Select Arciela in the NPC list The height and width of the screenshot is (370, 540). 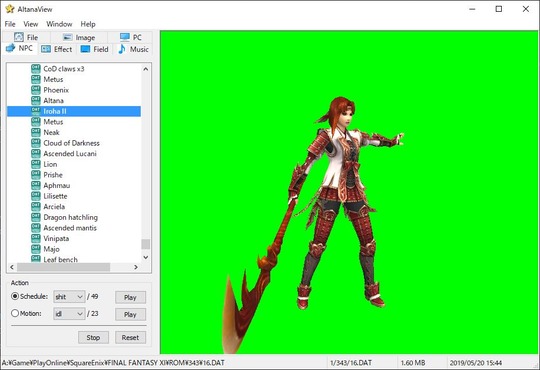(x=54, y=206)
